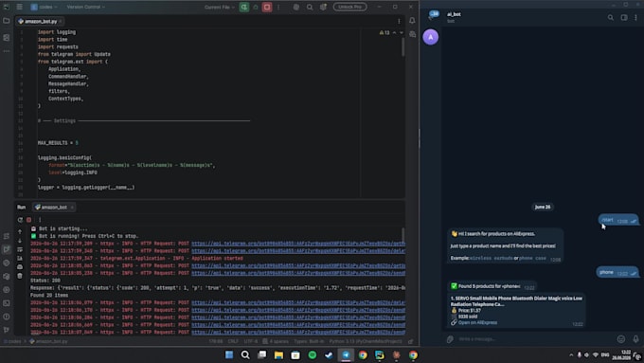Close the amazon_bot run tab

tap(72, 208)
